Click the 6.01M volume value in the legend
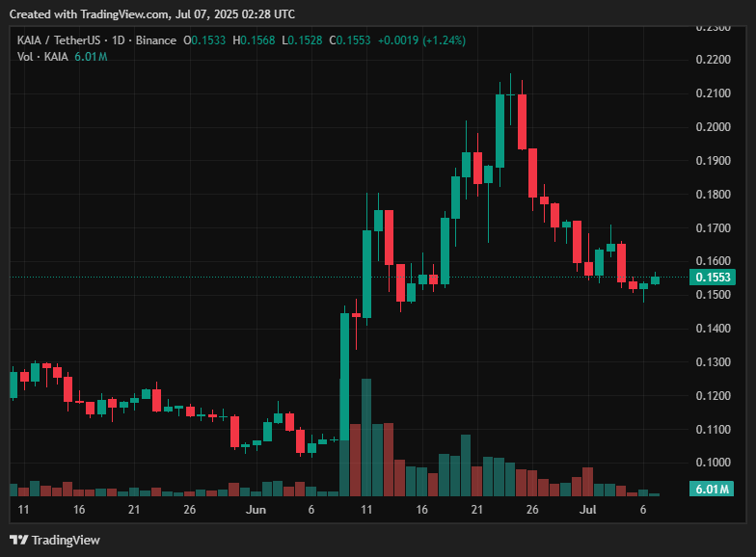 pyautogui.click(x=91, y=57)
